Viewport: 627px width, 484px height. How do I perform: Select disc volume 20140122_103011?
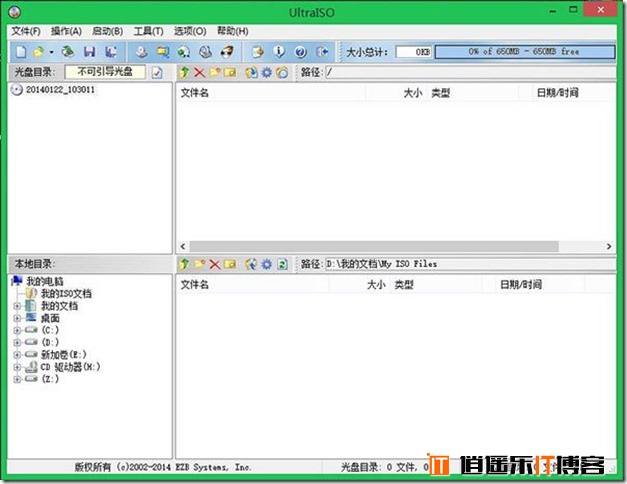[x=60, y=90]
